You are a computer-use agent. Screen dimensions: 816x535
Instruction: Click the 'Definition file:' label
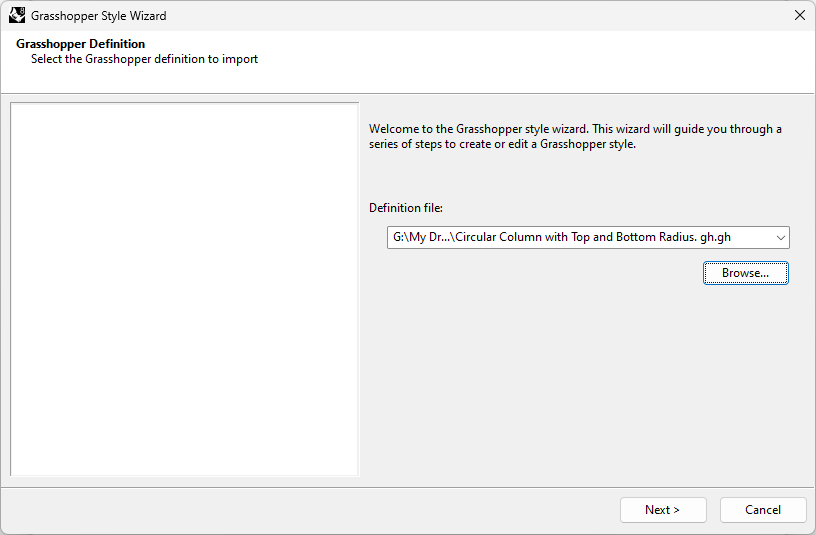click(x=406, y=208)
